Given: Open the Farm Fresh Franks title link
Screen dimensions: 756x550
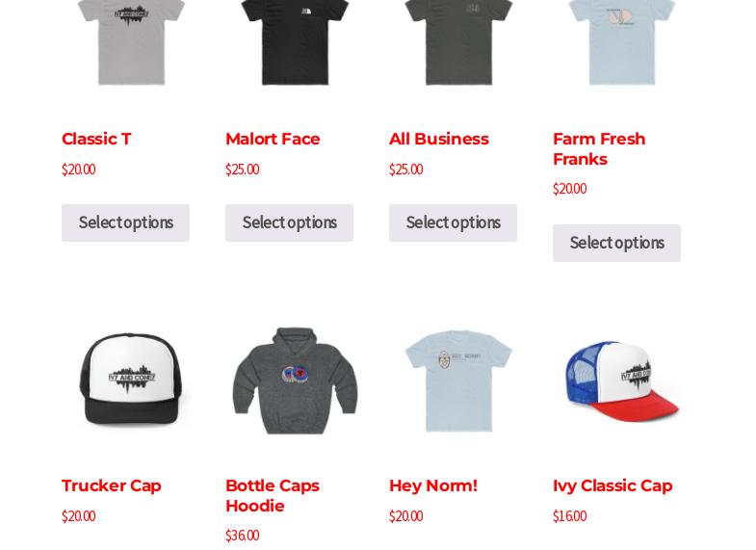Looking at the screenshot, I should coord(599,149).
